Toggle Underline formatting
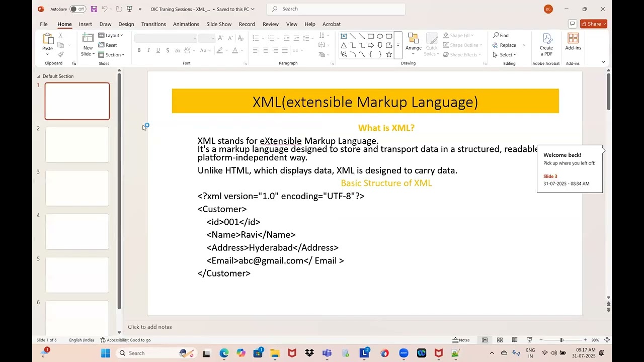Viewport: 644px width, 362px height. pyautogui.click(x=158, y=50)
